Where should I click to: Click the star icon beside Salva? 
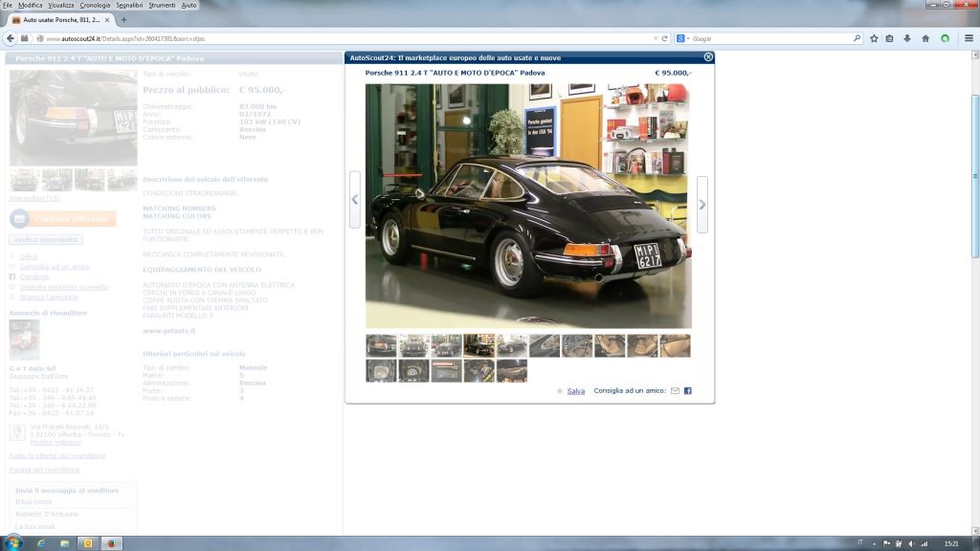[559, 391]
